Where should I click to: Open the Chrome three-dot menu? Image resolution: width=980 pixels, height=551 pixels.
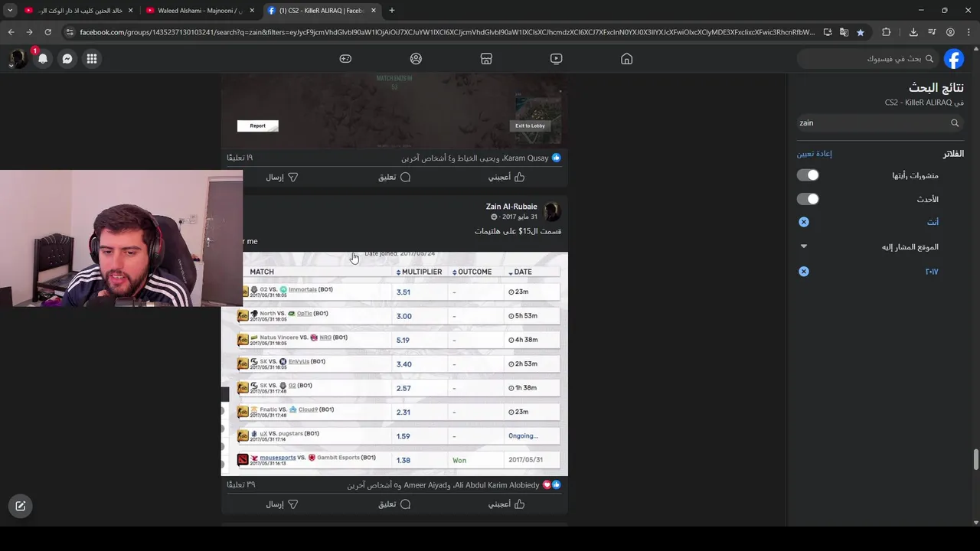point(969,32)
